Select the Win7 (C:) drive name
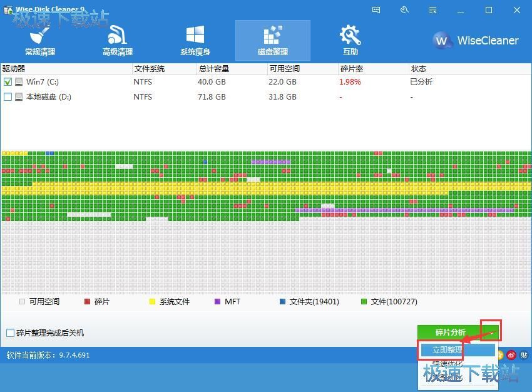 [43, 82]
